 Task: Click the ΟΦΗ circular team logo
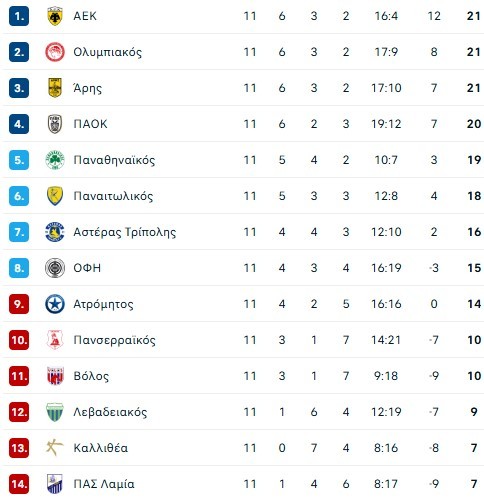click(x=55, y=268)
